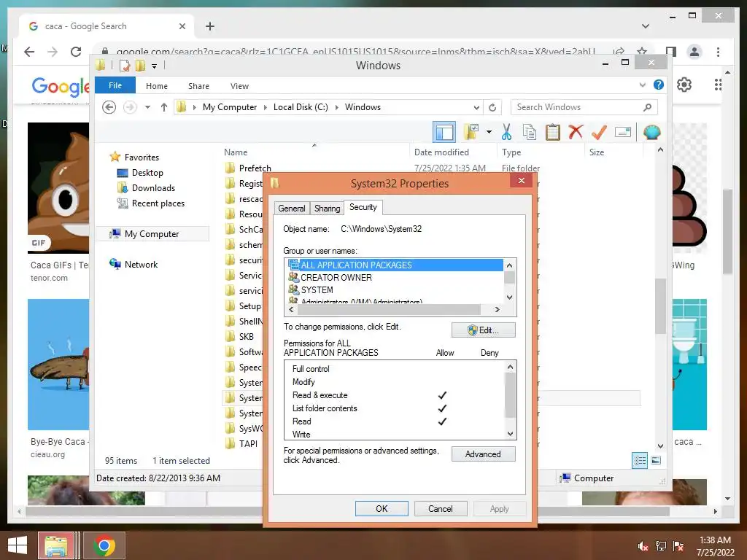Click the Cut scissors icon
Viewport: 747px width, 560px height.
[x=506, y=132]
